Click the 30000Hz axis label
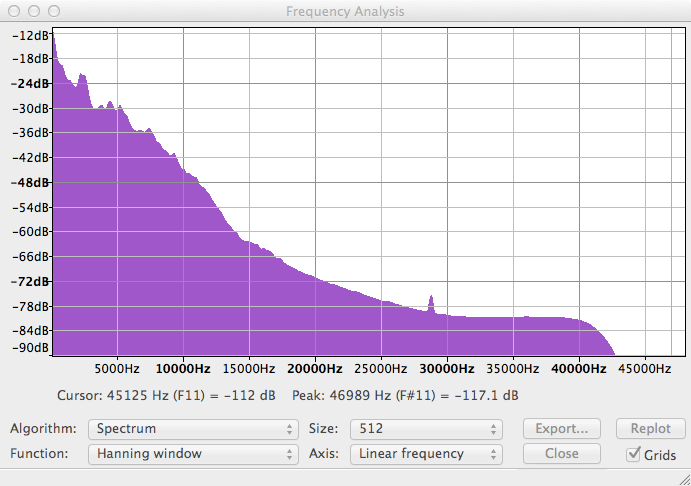Image resolution: width=691 pixels, height=486 pixels. pyautogui.click(x=447, y=369)
